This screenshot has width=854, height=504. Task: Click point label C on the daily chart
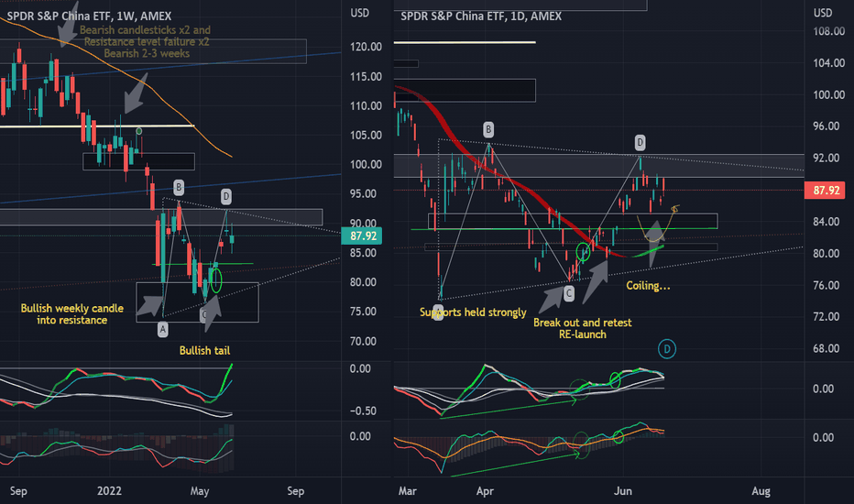569,294
